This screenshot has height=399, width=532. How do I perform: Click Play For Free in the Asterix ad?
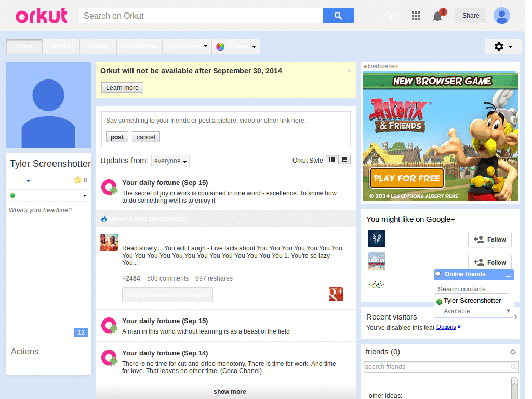coord(406,178)
